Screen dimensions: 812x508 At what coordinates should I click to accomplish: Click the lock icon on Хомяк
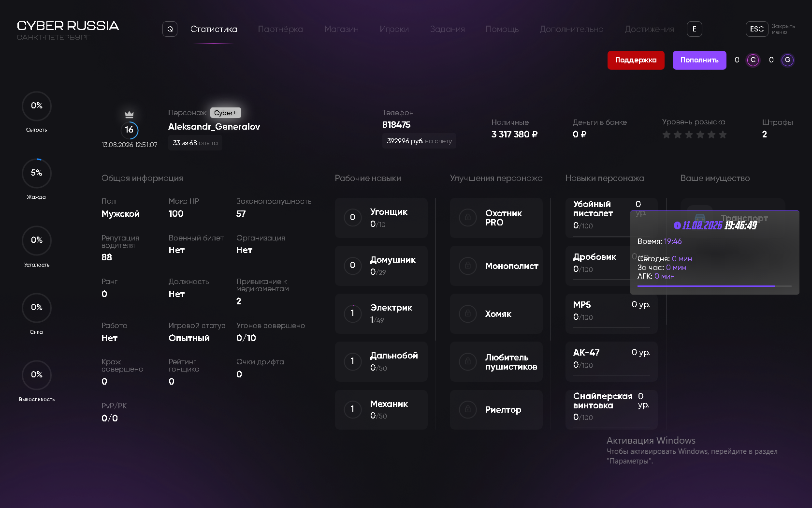point(468,314)
